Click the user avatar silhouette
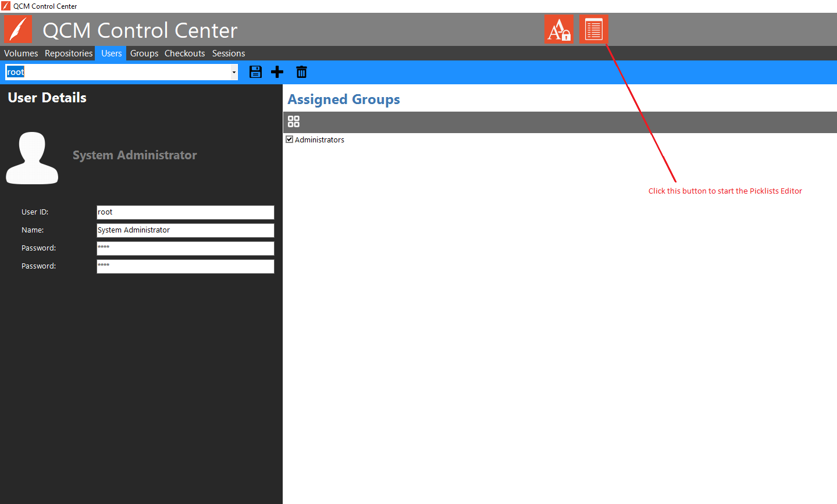 (x=32, y=158)
